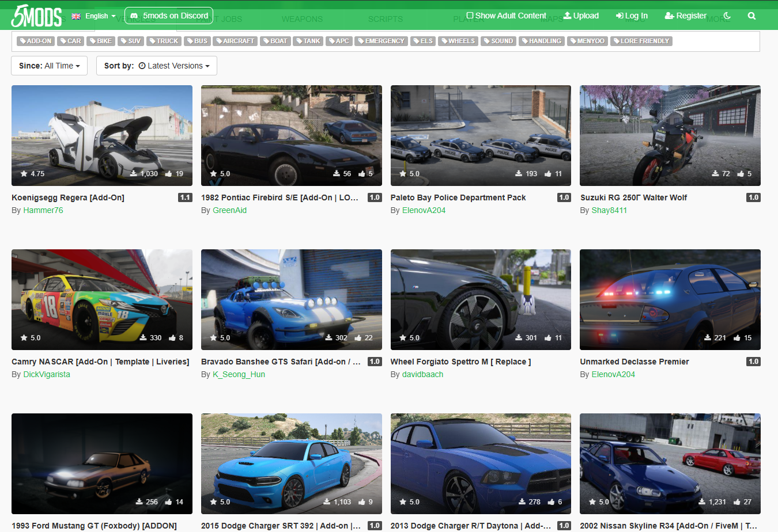This screenshot has width=778, height=532.
Task: Open Unmarked Declasse Premier title link
Action: 635,362
